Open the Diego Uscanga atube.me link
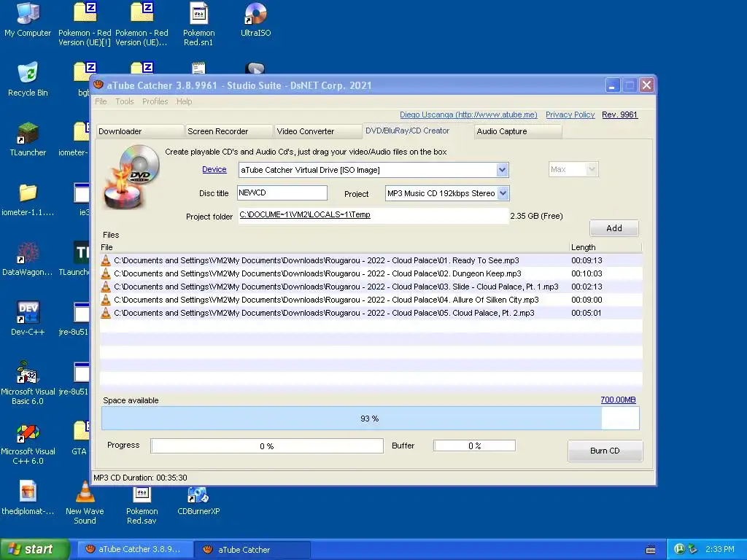The height and width of the screenshot is (560, 747). point(468,114)
